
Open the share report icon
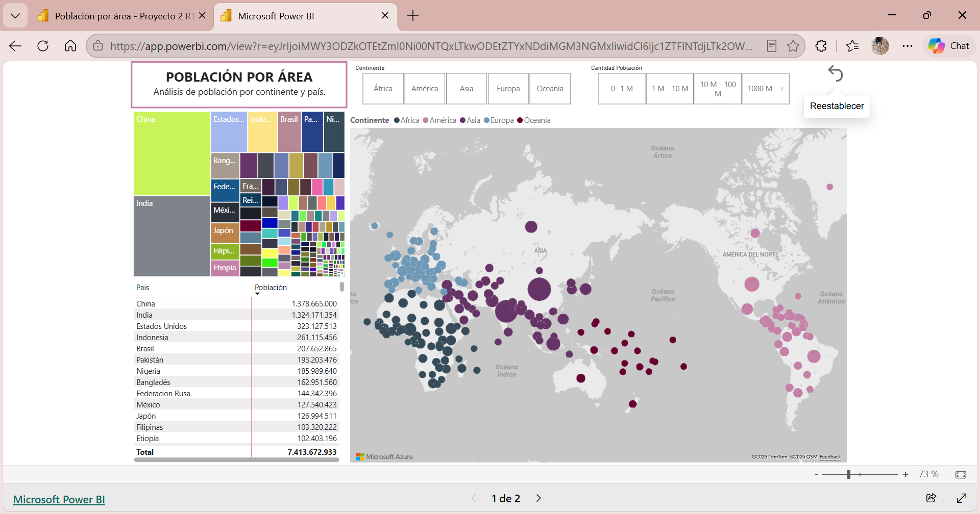[x=931, y=498]
